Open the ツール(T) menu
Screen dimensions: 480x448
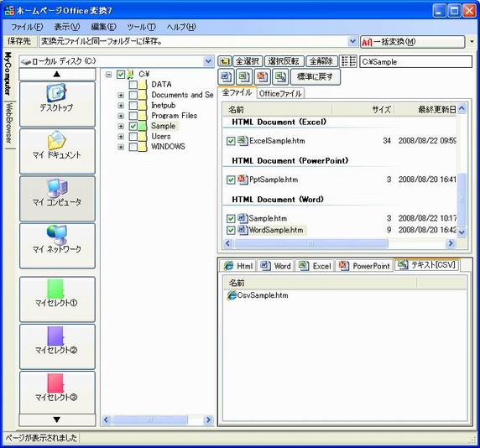coord(141,27)
